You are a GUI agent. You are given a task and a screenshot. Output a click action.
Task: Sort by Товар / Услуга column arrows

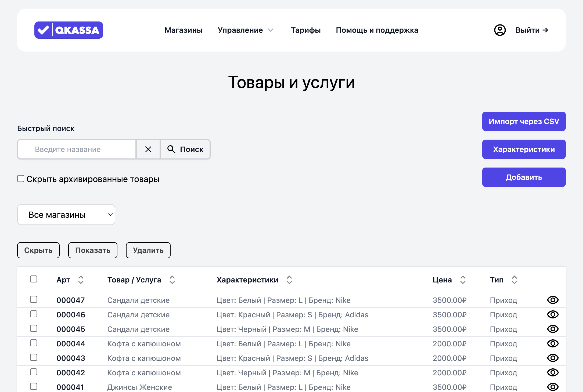[x=172, y=280]
